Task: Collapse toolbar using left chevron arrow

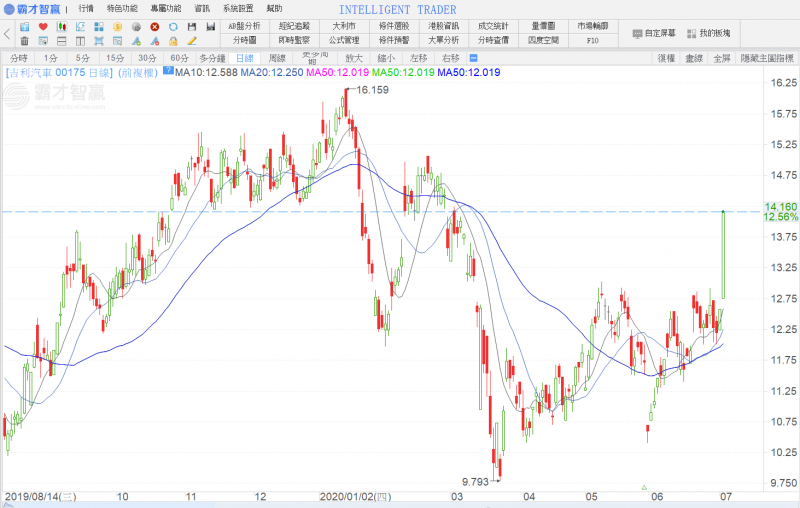Action: (8, 34)
